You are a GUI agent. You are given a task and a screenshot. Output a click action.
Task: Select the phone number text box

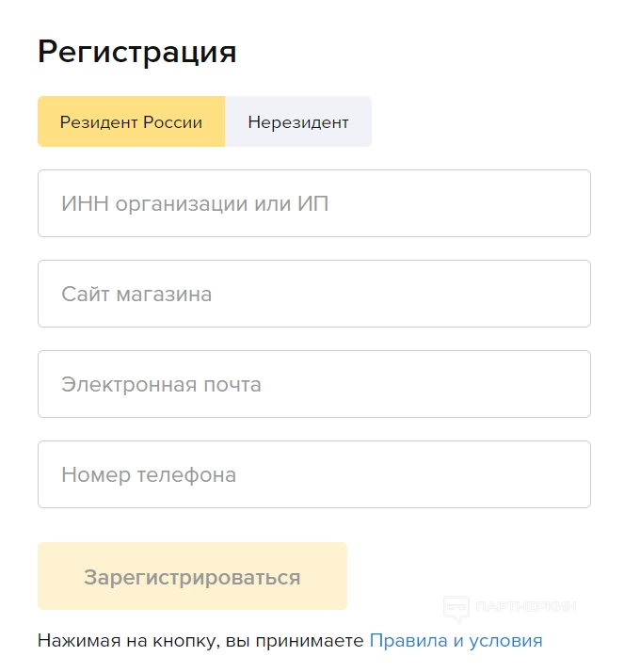313,474
